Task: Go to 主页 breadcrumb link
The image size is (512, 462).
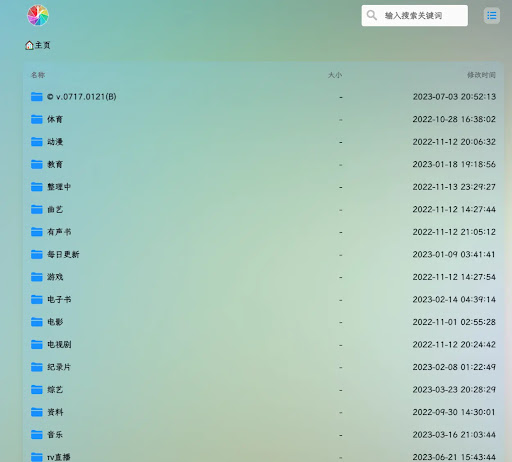Action: pos(43,45)
